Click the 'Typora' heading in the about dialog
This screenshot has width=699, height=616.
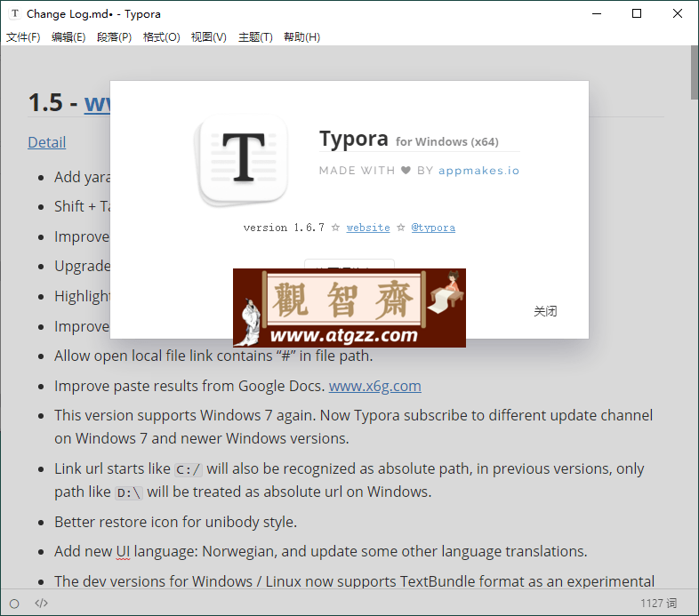click(x=354, y=139)
